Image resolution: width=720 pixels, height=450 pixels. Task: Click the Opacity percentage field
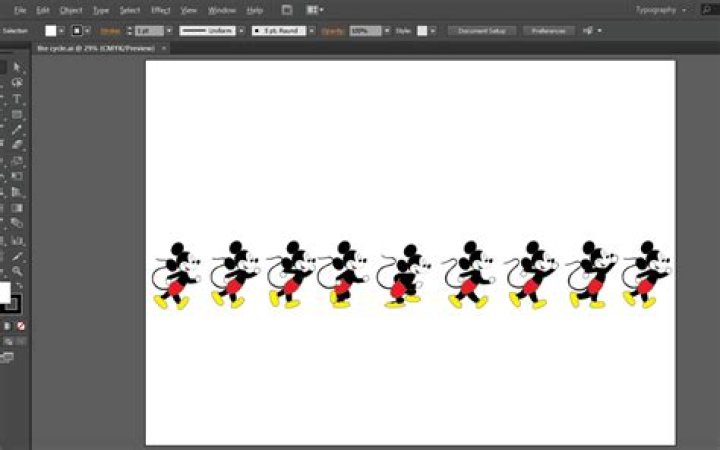365,31
